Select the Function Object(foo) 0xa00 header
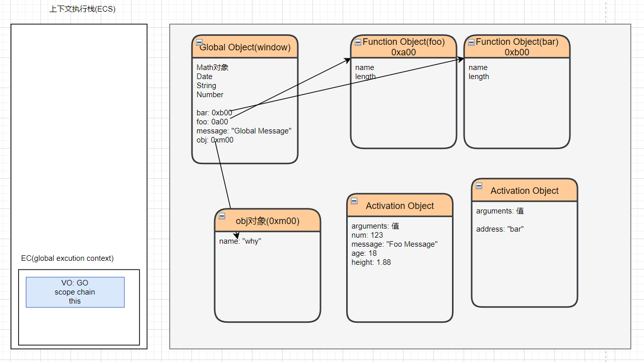Screen dimensions: 644x362 pyautogui.click(x=404, y=47)
